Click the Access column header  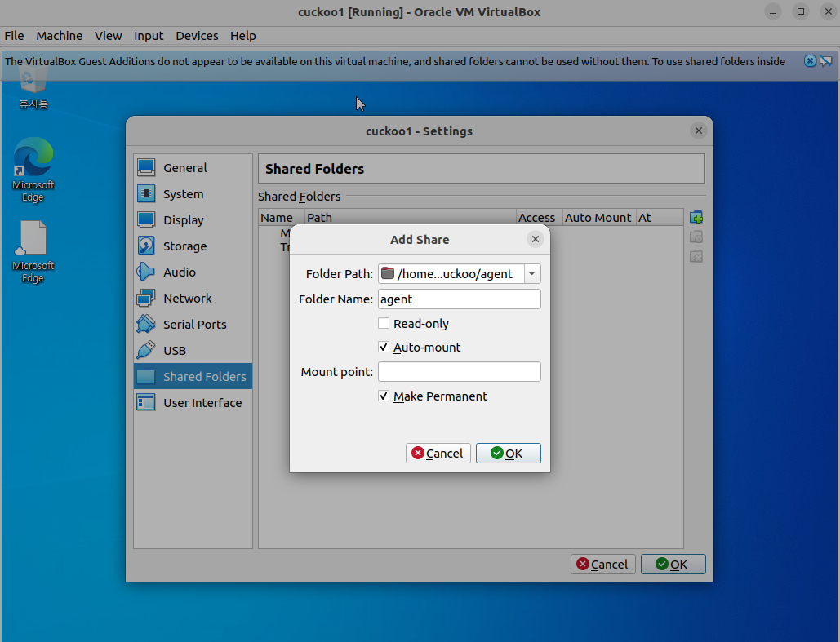click(539, 217)
